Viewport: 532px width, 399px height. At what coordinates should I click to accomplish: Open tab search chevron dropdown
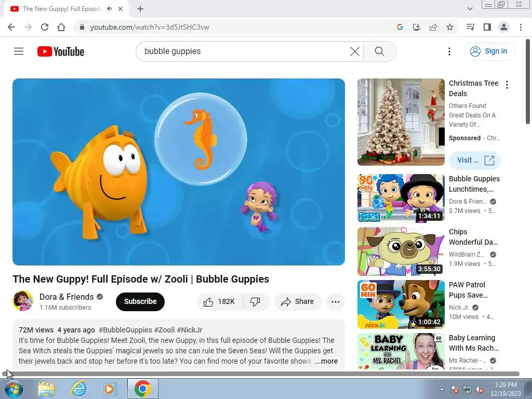pos(470,9)
